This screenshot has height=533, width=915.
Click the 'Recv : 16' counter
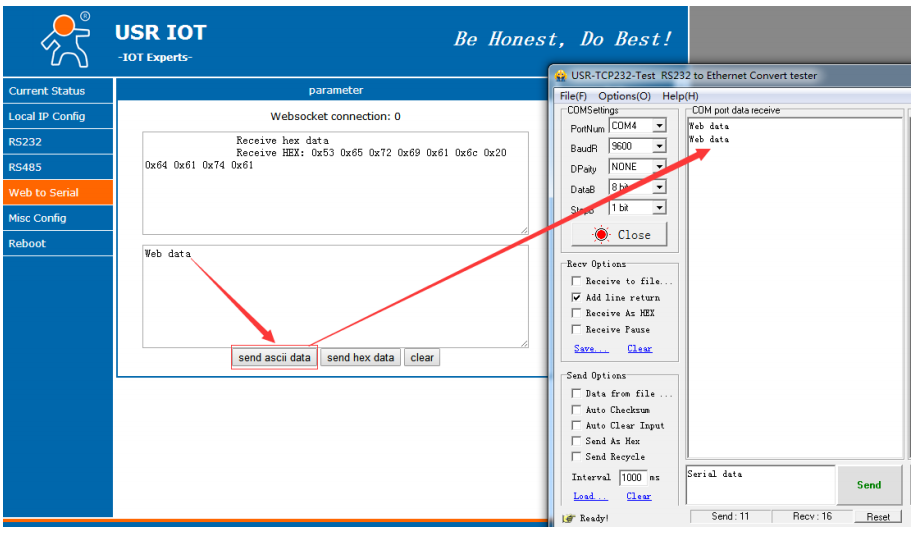[x=812, y=517]
